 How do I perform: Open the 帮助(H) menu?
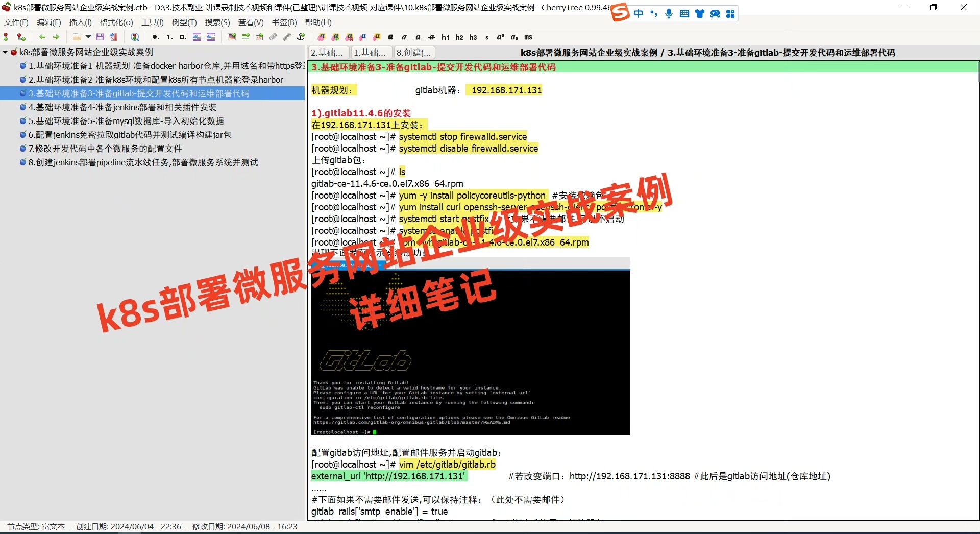(x=318, y=22)
